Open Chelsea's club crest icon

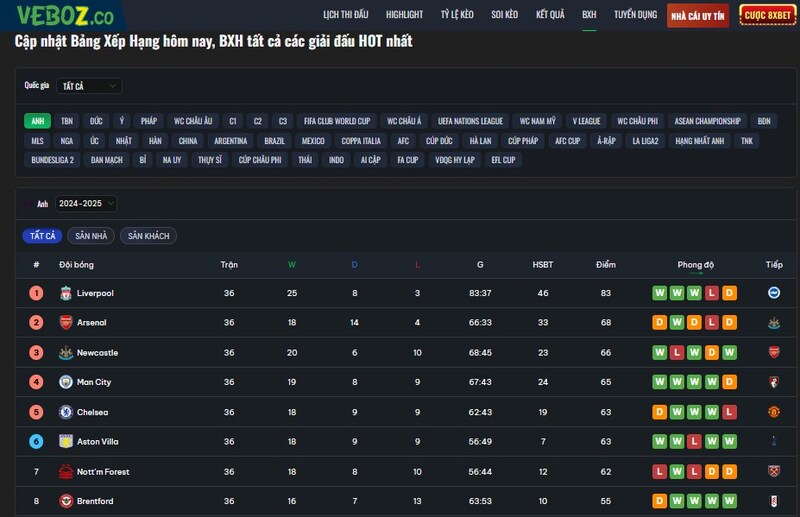[x=66, y=412]
